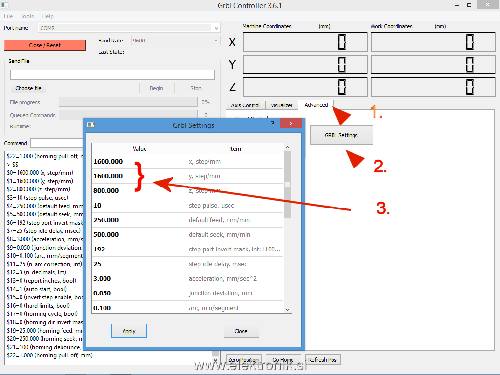
Task: Click the Y machine coordinate display
Action: [x=305, y=64]
